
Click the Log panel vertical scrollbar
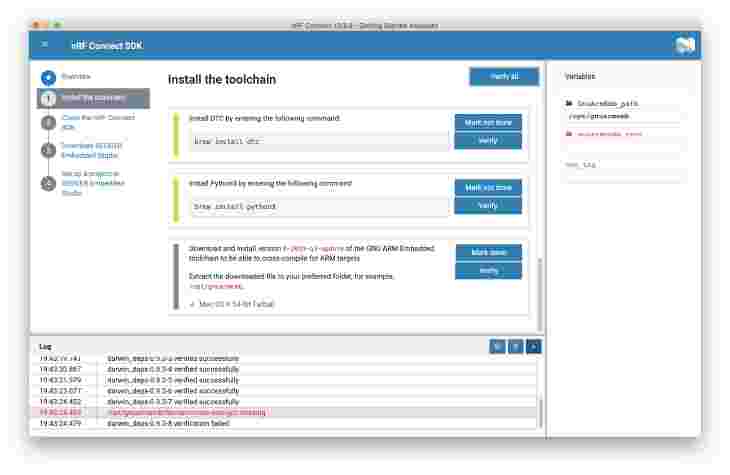[x=541, y=412]
